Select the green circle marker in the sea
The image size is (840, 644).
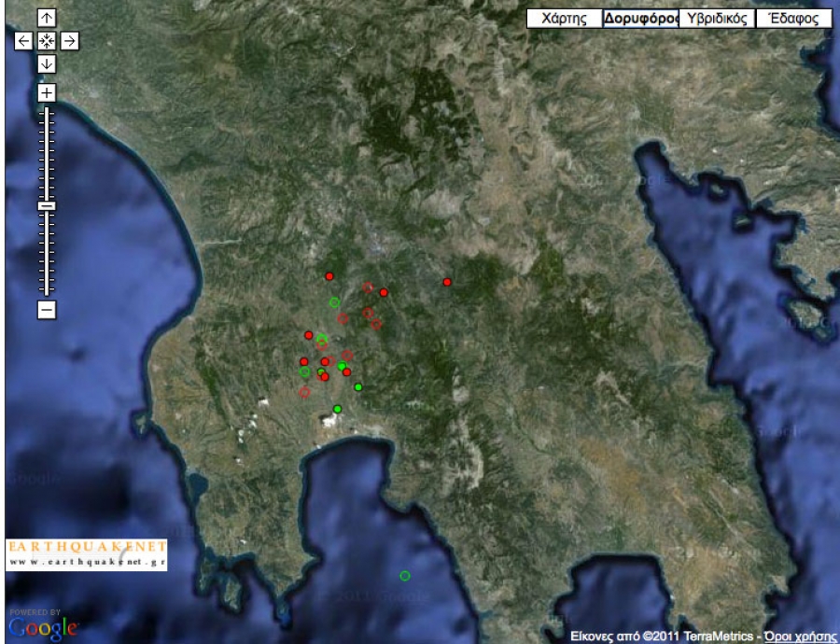pos(405,576)
